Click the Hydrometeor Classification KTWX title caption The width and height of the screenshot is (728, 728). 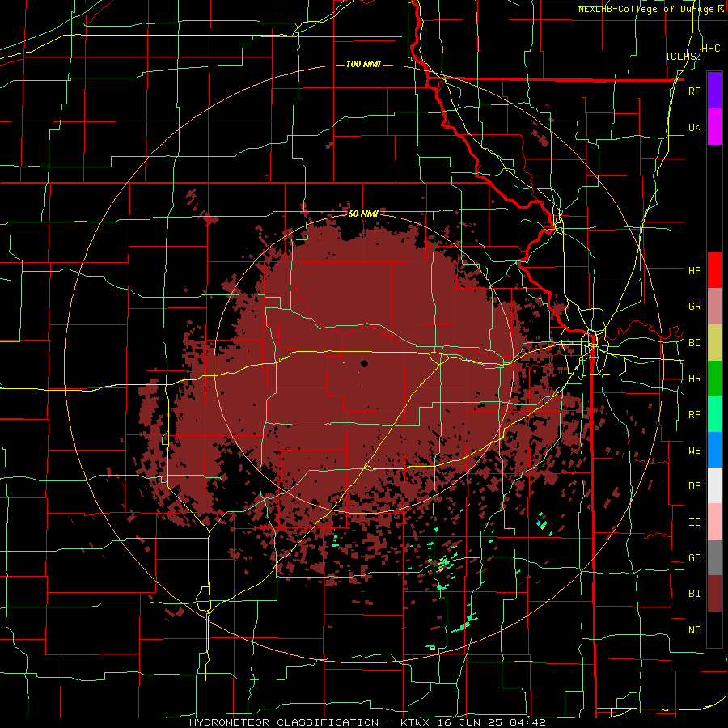click(x=368, y=722)
